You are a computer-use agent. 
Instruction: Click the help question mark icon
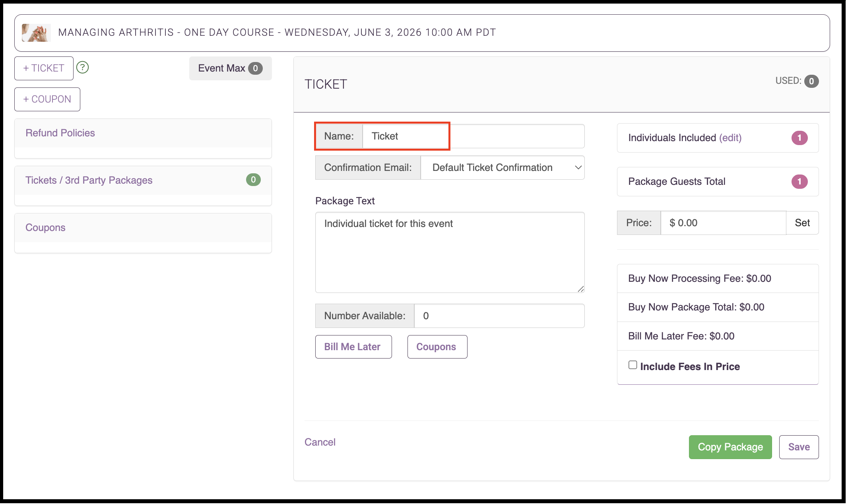[82, 68]
